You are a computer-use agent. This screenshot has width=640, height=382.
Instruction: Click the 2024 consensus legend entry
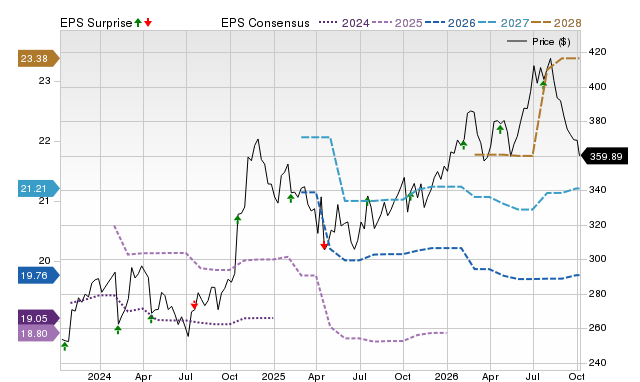click(x=344, y=23)
